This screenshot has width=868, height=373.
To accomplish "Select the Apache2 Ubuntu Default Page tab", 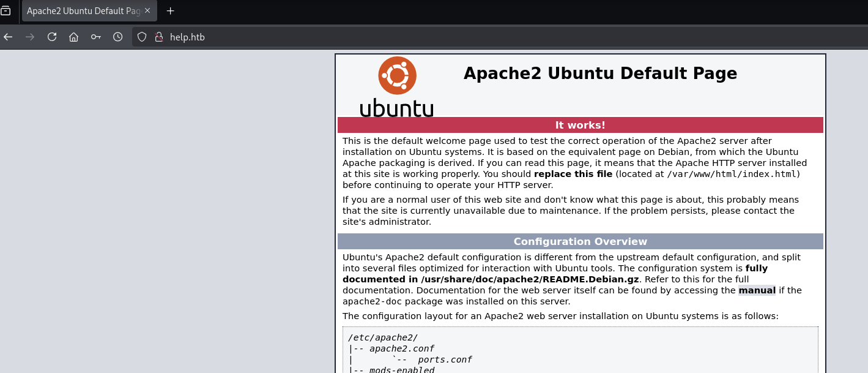I will click(83, 11).
